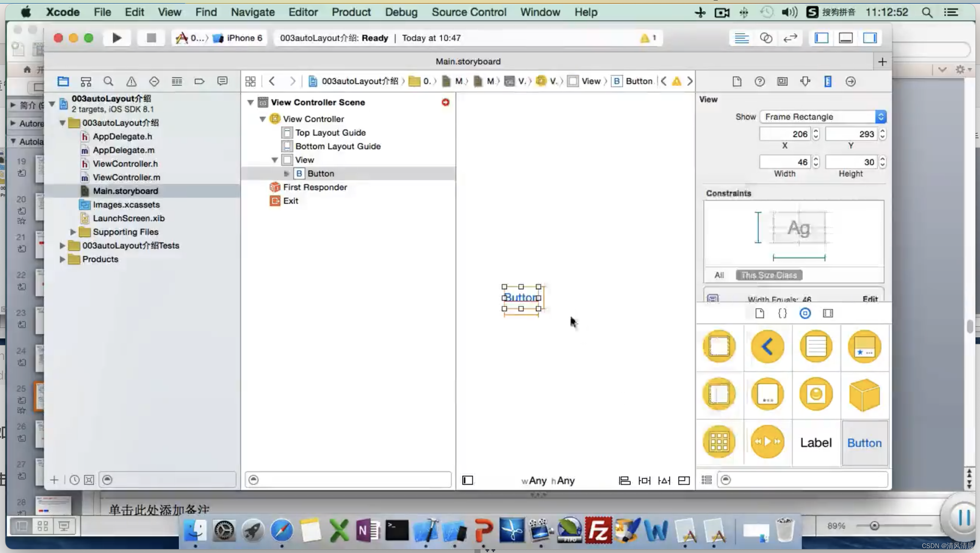Show the File inspector
Viewport: 980px width, 553px height.
tap(737, 81)
